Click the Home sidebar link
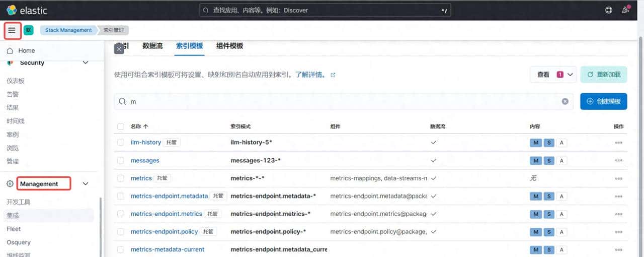This screenshot has width=644, height=257. click(x=27, y=50)
